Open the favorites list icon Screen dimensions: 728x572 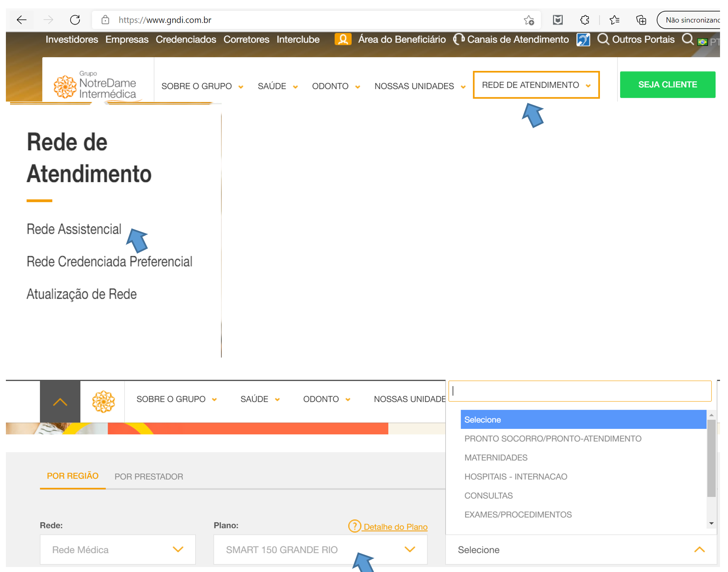click(614, 20)
